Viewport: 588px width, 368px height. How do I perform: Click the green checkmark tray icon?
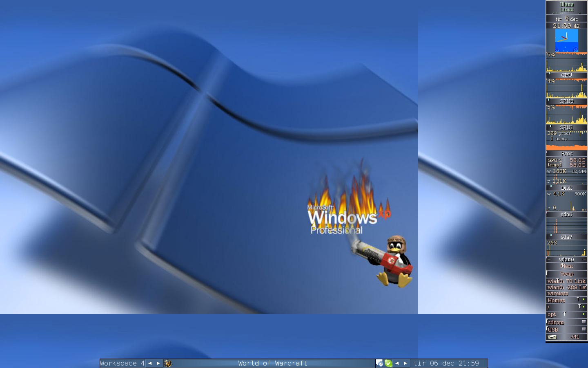point(388,363)
